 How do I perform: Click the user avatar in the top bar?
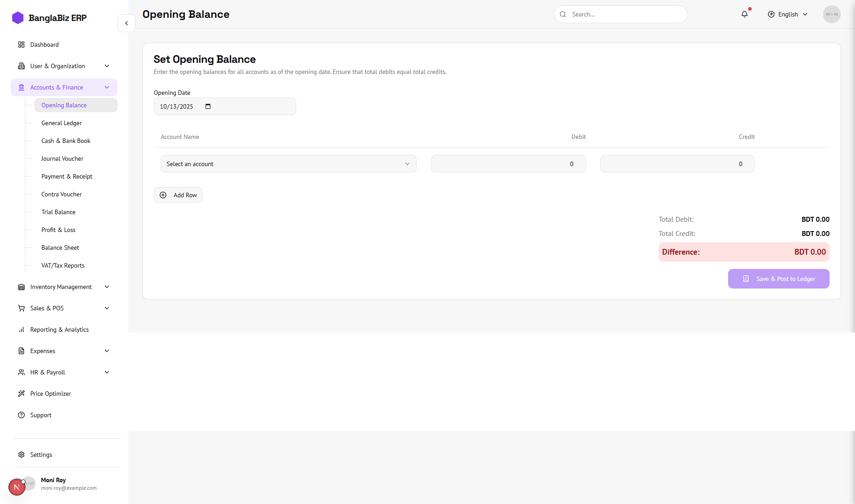click(x=831, y=14)
